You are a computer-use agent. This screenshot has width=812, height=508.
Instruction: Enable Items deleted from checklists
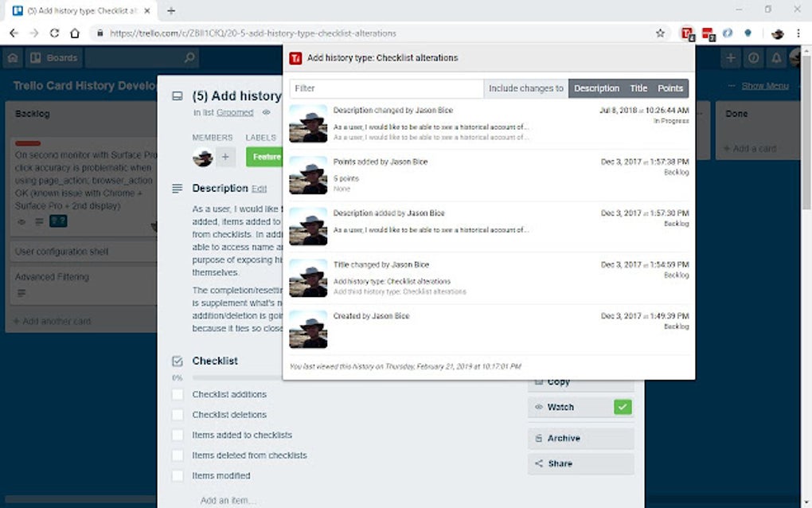click(177, 455)
